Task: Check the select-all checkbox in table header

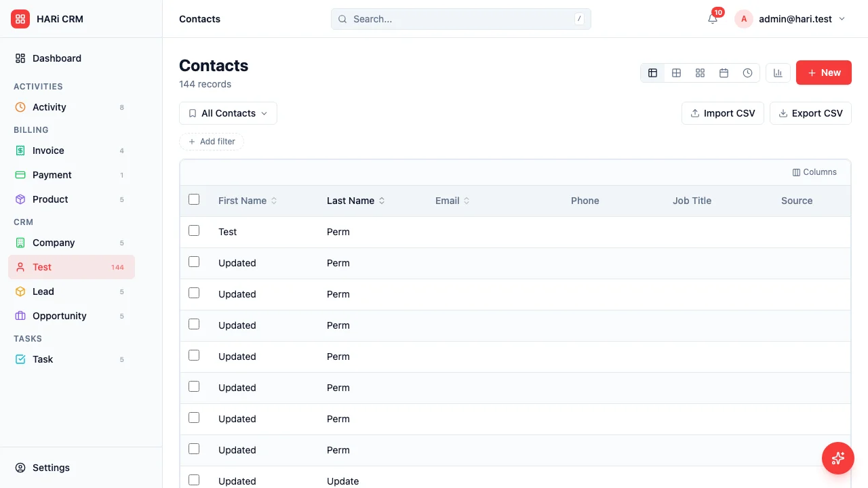Action: point(194,199)
